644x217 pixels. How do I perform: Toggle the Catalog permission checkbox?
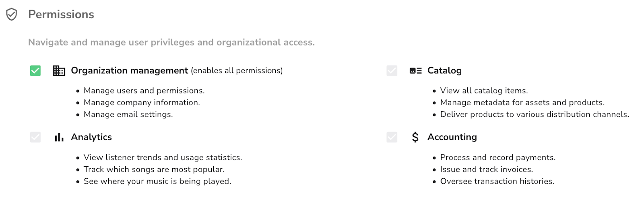(392, 71)
